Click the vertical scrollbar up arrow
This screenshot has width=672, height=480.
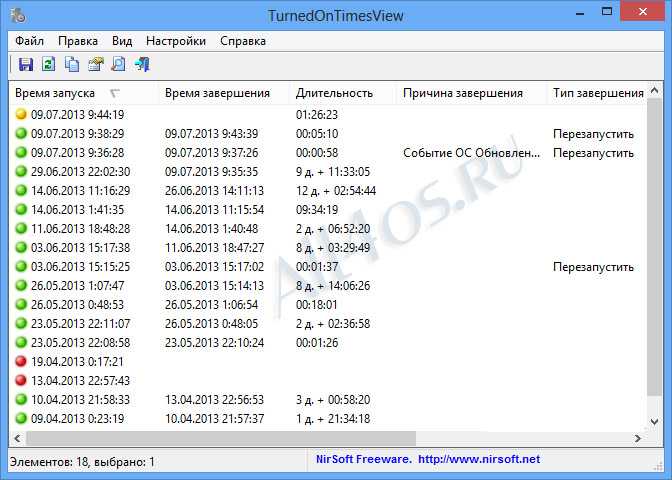pos(654,90)
